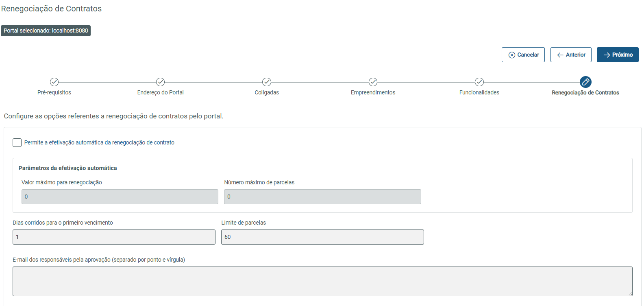
Task: Open the Endereço do Portal step link
Action: (160, 92)
